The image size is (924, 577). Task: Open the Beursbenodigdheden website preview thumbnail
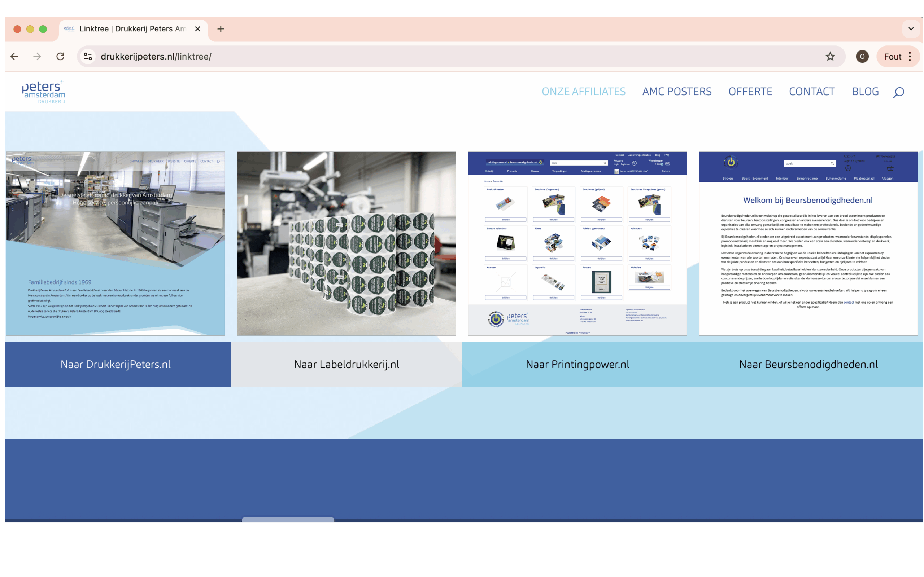(808, 243)
